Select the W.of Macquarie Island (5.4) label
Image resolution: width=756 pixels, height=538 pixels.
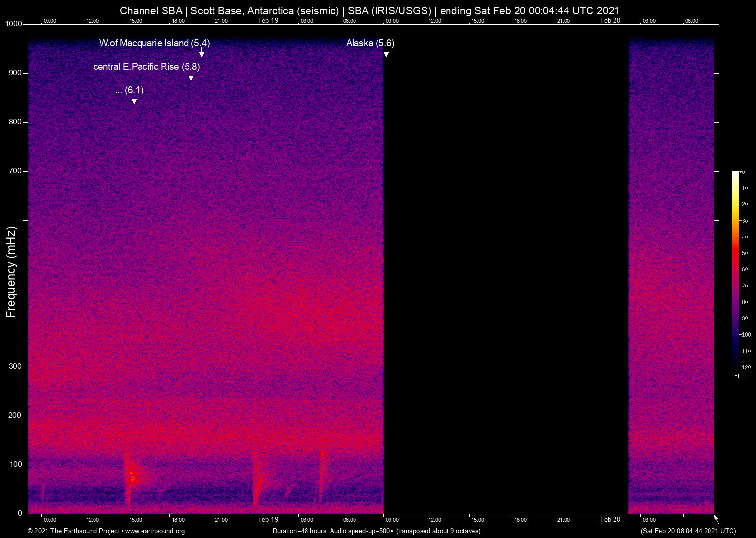154,43
